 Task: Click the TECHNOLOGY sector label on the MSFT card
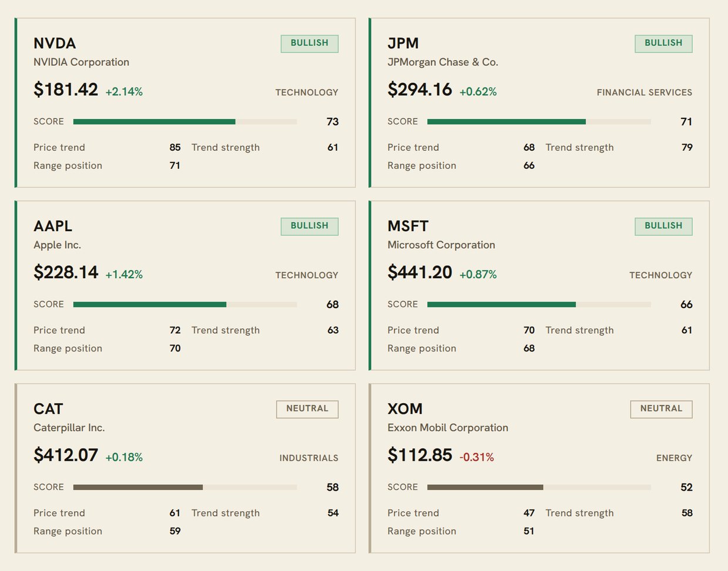coord(660,275)
